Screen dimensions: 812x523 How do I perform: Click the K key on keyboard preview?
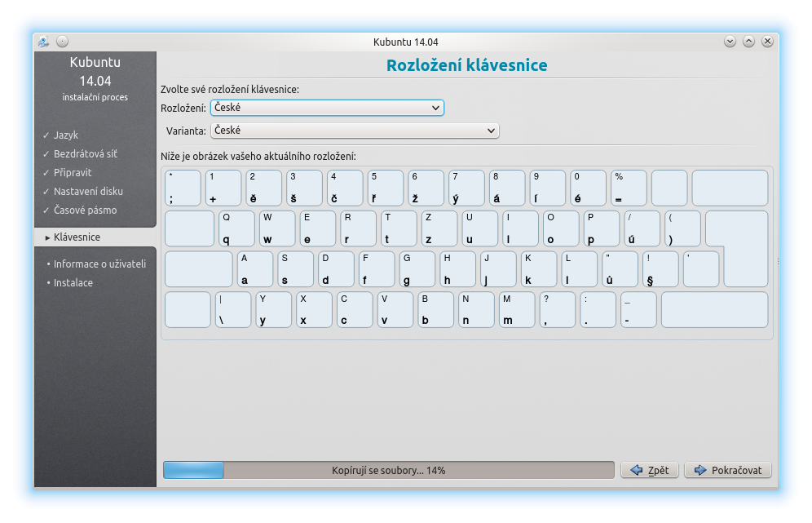539,269
